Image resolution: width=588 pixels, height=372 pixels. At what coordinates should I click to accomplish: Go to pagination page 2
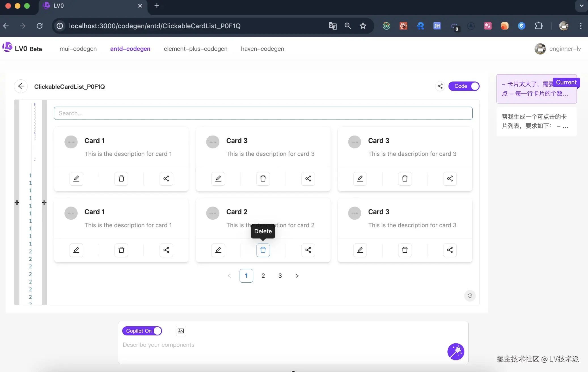click(x=263, y=276)
